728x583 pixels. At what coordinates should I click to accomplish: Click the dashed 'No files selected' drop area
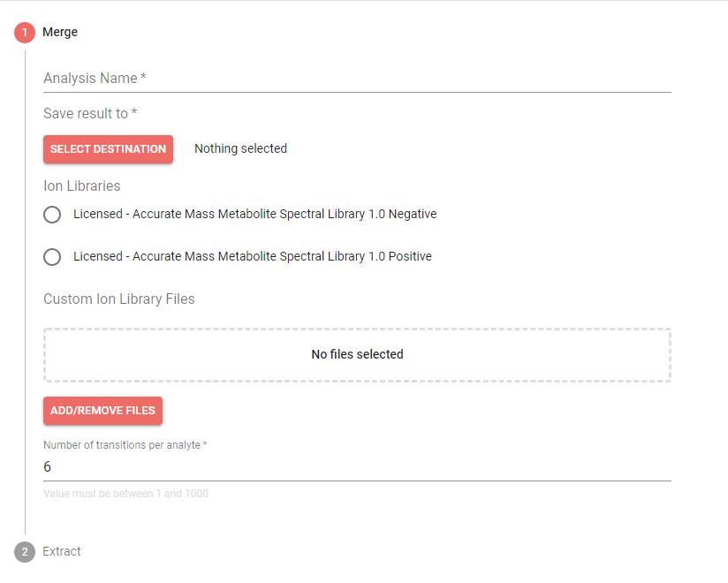pyautogui.click(x=357, y=355)
